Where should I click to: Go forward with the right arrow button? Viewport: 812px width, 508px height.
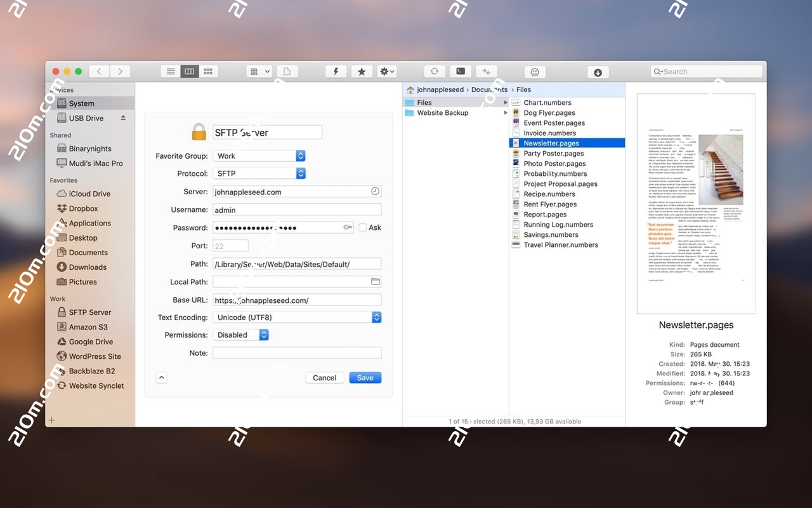pos(121,72)
